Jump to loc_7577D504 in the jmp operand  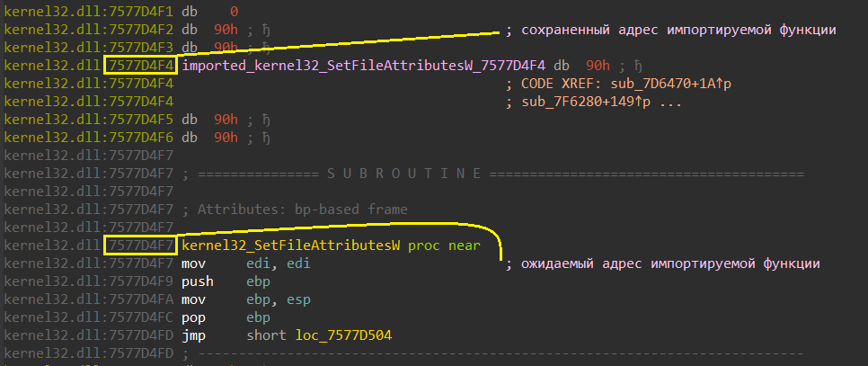[347, 335]
